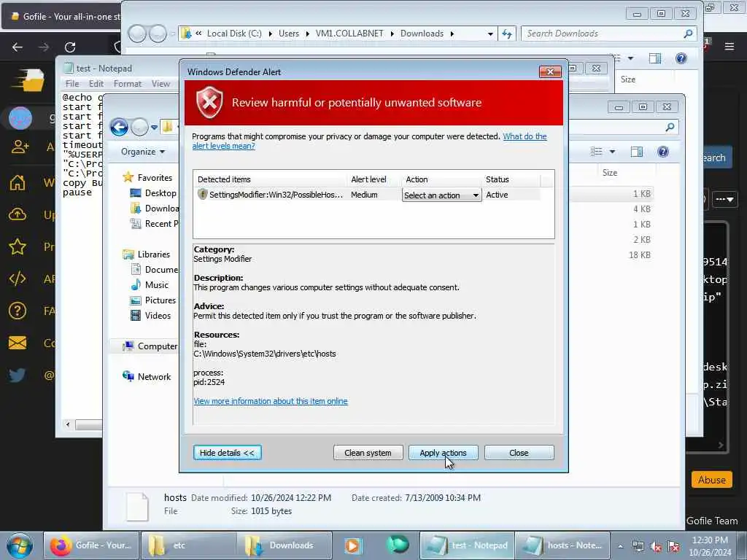This screenshot has height=560, width=747.
Task: Click the Action column header
Action: tap(417, 179)
